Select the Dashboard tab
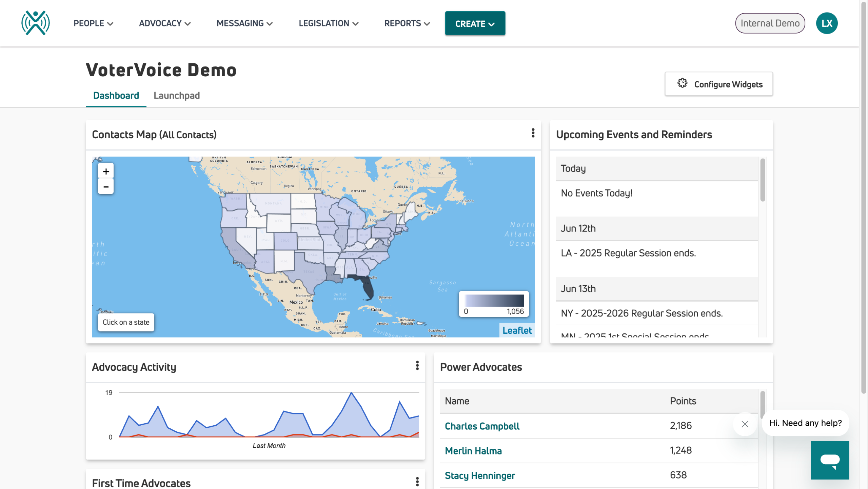The image size is (868, 489). [116, 96]
